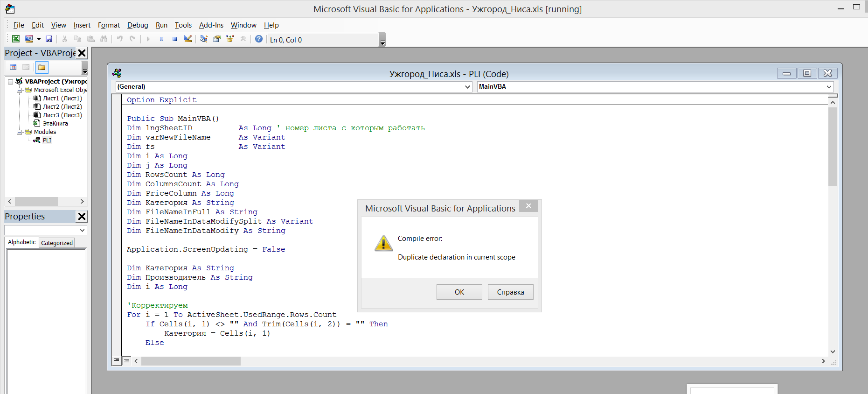Switch to the Categorized properties tab
Viewport: 868px width, 394px height.
(57, 243)
